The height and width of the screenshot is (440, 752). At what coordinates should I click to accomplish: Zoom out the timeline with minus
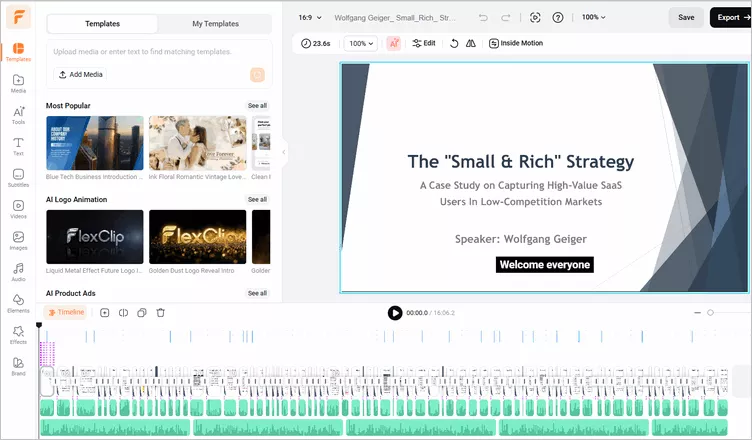point(697,313)
